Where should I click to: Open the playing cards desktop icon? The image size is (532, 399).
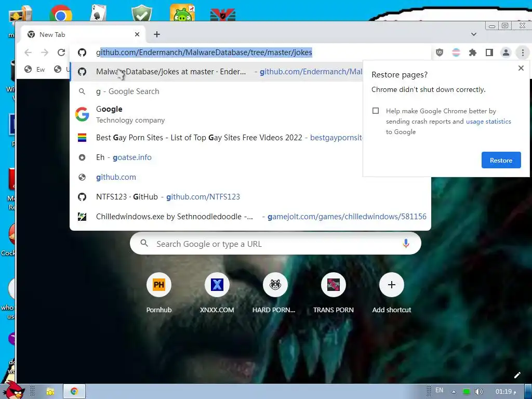[x=98, y=14]
